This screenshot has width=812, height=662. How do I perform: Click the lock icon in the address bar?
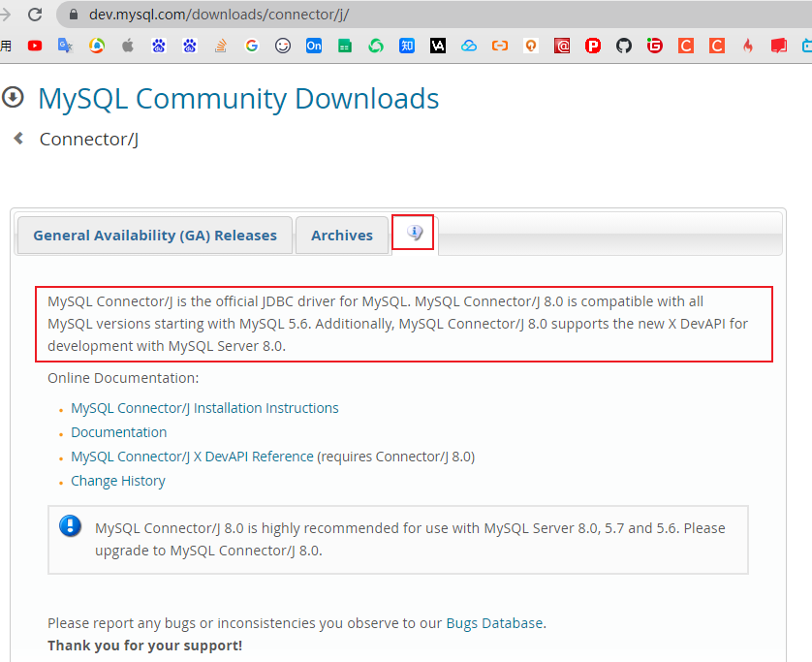pos(74,15)
